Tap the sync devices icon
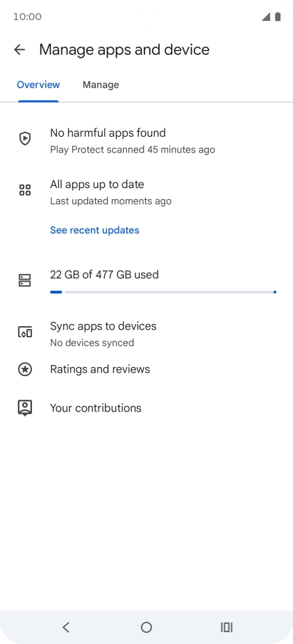This screenshot has width=293, height=644. [x=25, y=332]
